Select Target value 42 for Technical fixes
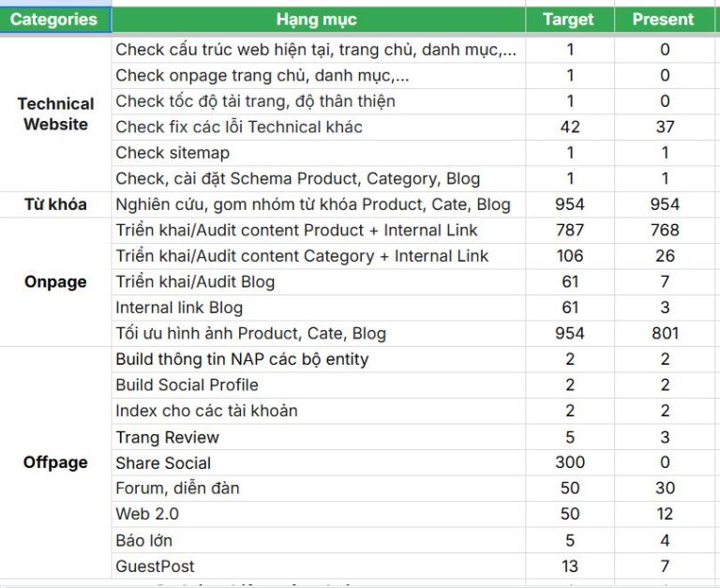Screen dimensions: 720x588 570,127
